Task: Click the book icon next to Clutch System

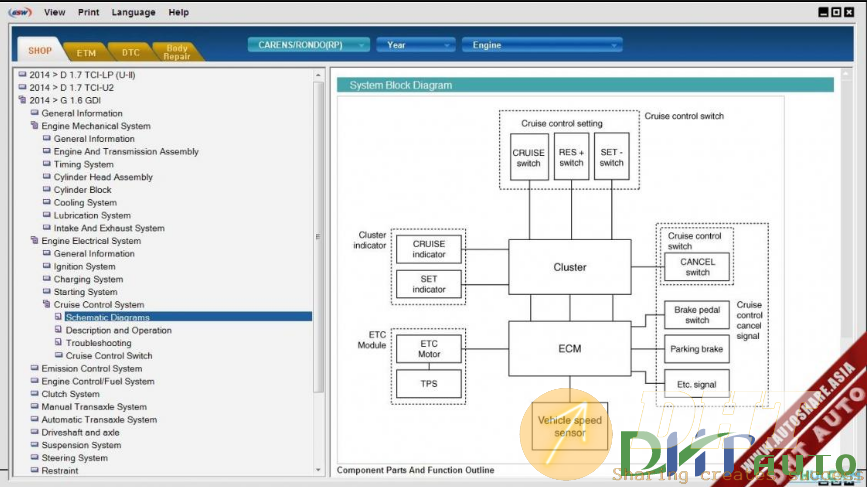Action: [34, 394]
